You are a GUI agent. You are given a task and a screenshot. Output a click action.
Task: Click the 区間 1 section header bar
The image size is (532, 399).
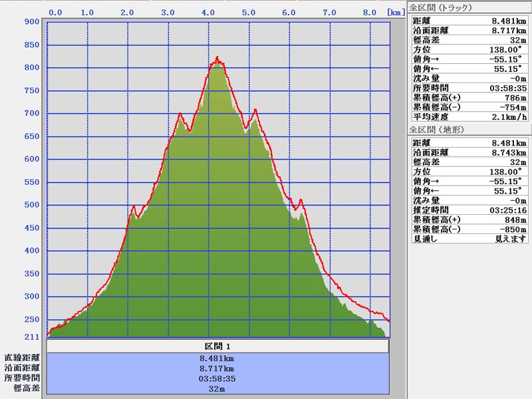(x=217, y=346)
